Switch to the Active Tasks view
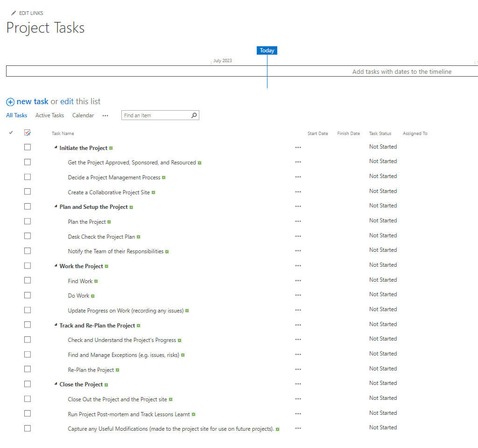Screen dimensions: 478x448 (49, 115)
